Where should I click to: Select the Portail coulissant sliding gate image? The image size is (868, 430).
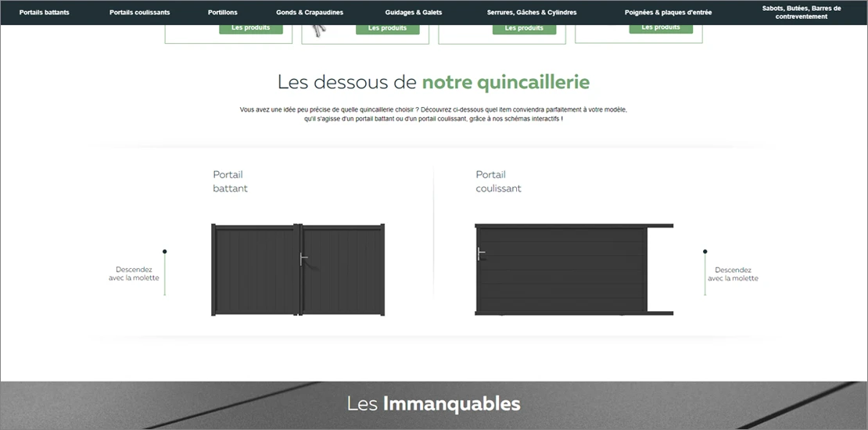pyautogui.click(x=573, y=270)
